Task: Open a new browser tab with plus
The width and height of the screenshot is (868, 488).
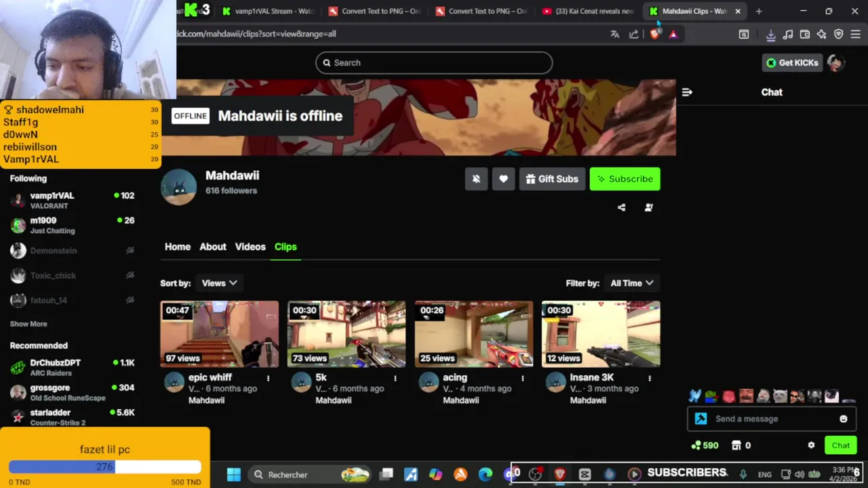Action: (x=759, y=11)
